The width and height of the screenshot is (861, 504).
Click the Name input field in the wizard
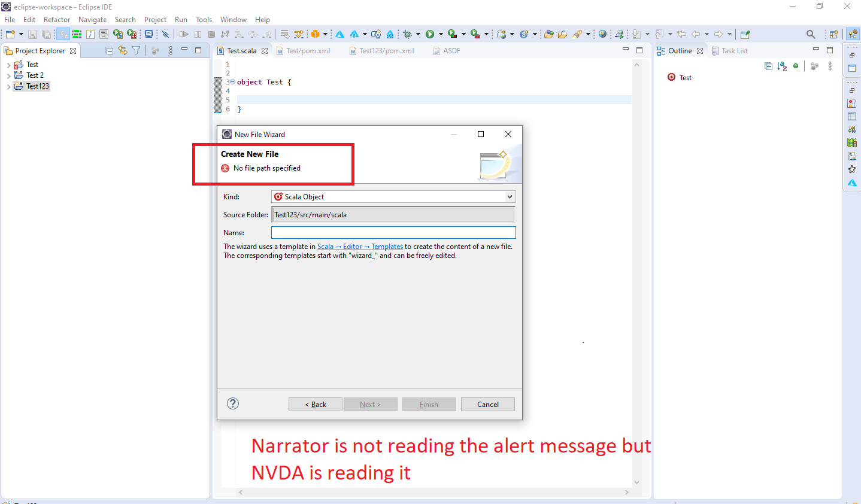pyautogui.click(x=393, y=232)
